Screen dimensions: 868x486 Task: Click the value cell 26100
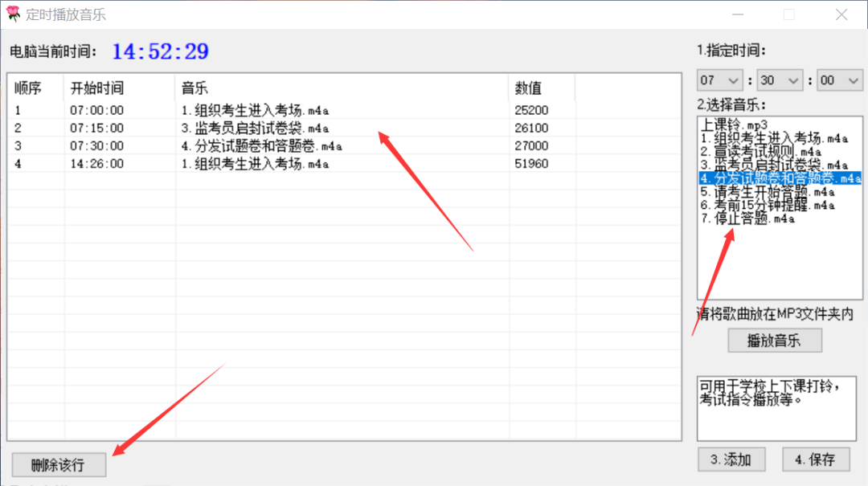(531, 128)
